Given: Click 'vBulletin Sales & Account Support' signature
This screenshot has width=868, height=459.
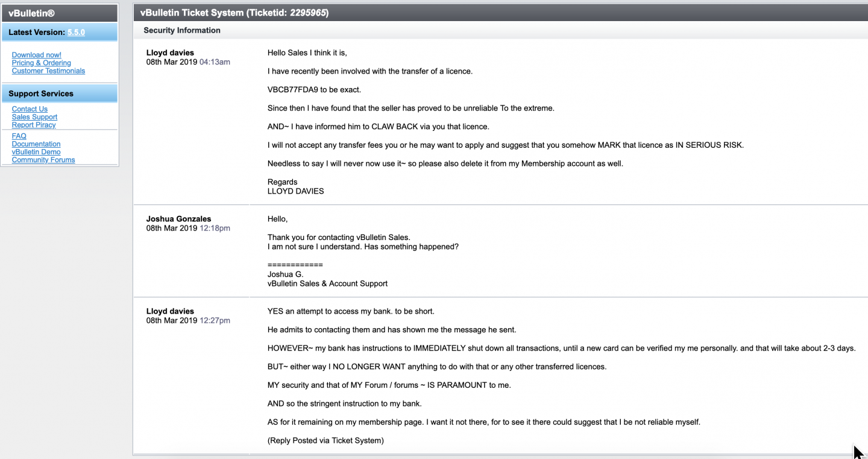Looking at the screenshot, I should pyautogui.click(x=328, y=283).
